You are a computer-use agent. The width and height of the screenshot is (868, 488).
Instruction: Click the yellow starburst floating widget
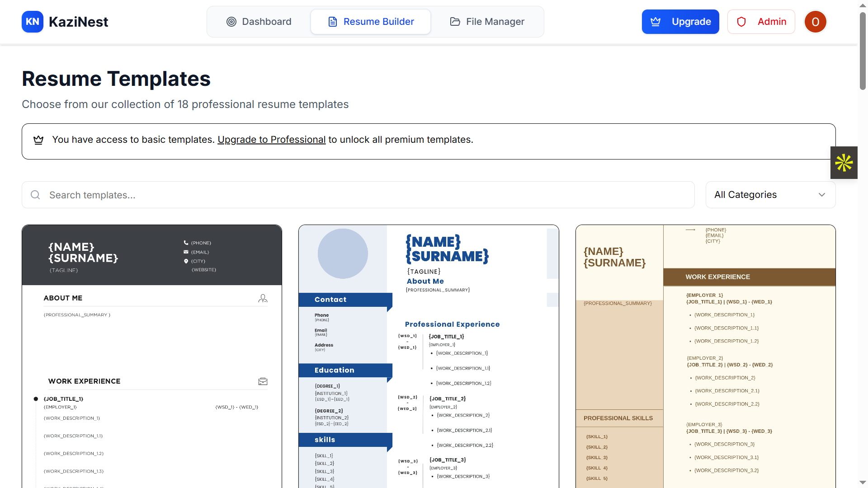[x=844, y=163]
